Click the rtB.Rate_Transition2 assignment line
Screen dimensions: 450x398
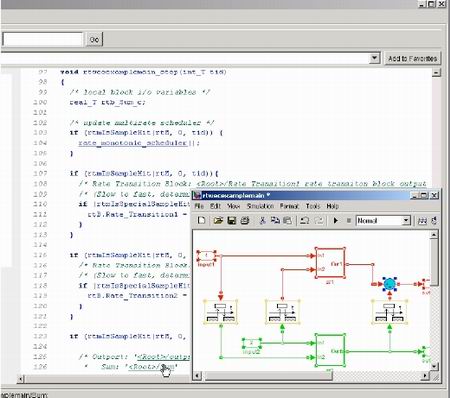pos(137,296)
